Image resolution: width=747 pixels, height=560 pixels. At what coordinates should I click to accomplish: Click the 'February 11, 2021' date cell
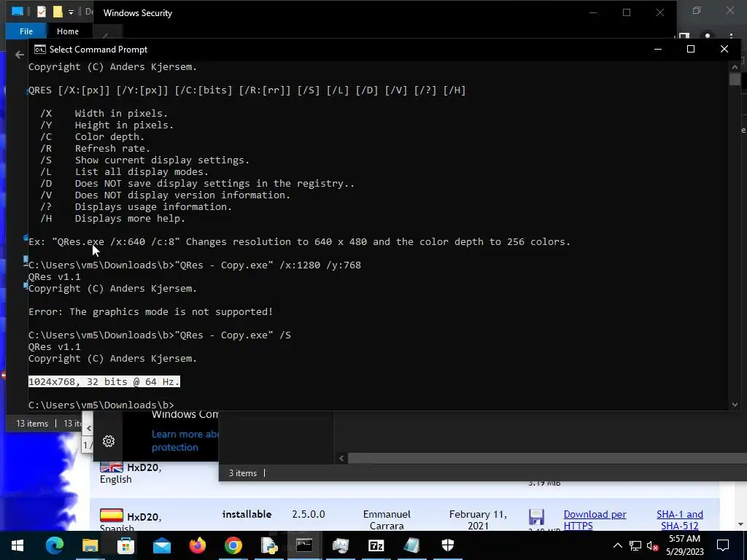[x=478, y=520]
